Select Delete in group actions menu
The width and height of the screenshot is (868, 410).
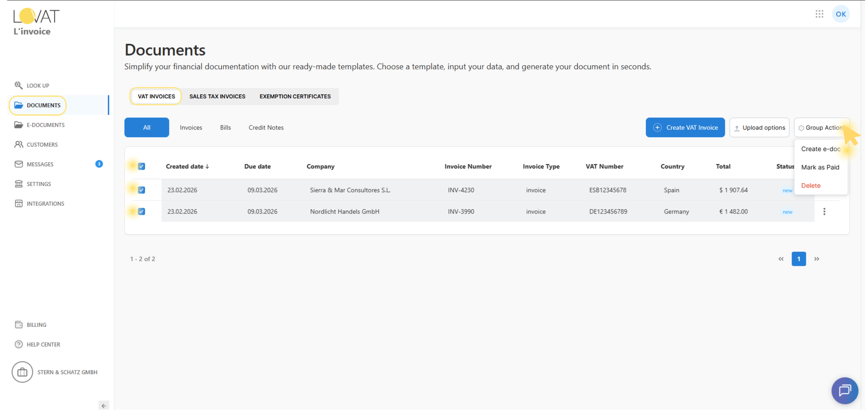811,186
